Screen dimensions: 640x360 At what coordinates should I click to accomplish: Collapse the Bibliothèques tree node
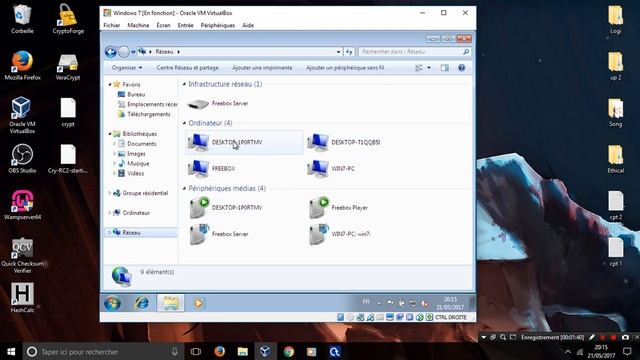110,134
